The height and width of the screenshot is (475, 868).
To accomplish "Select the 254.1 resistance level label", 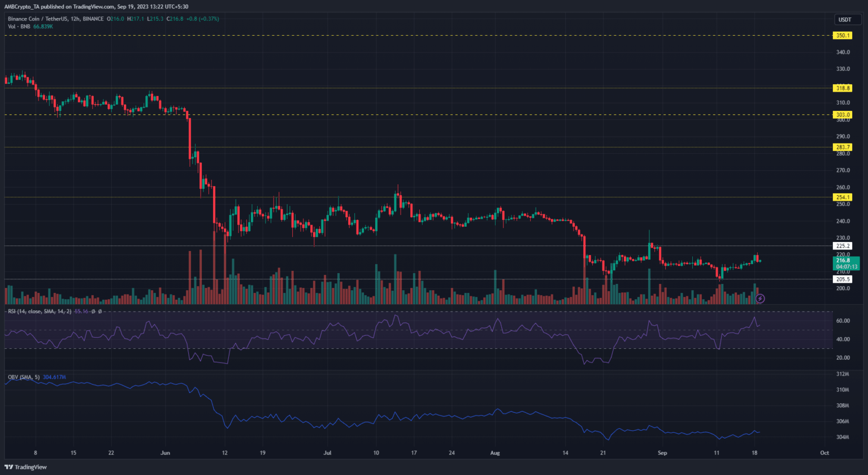I will (843, 197).
